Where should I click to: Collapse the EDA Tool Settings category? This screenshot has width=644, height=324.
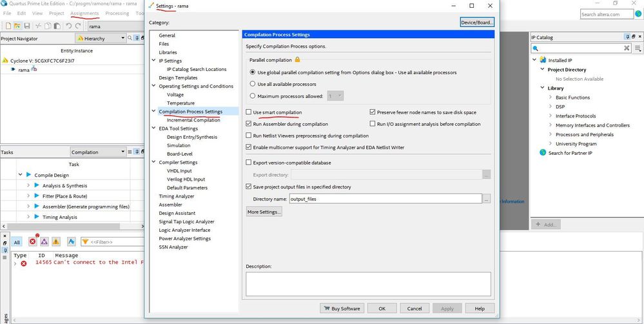coord(153,128)
